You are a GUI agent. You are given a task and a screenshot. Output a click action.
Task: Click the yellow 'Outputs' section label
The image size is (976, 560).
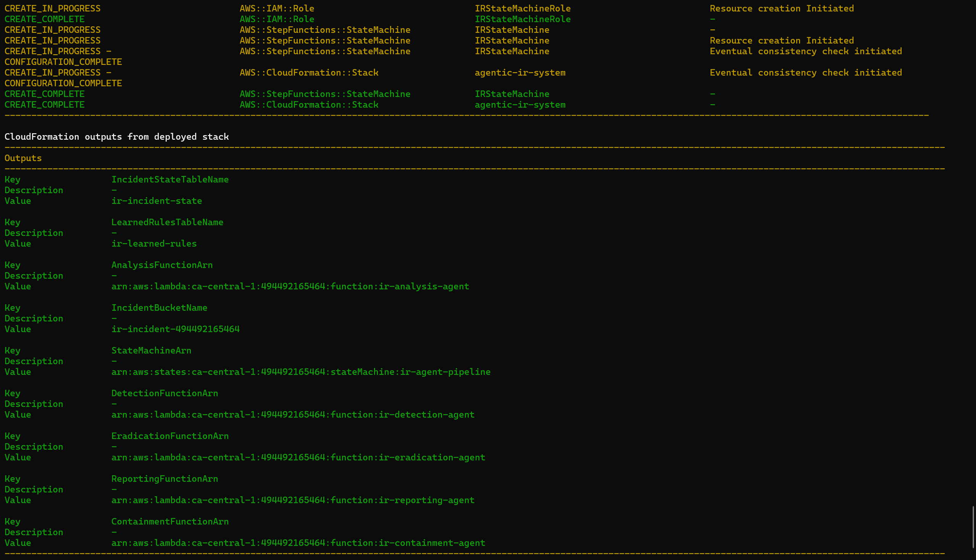[23, 158]
